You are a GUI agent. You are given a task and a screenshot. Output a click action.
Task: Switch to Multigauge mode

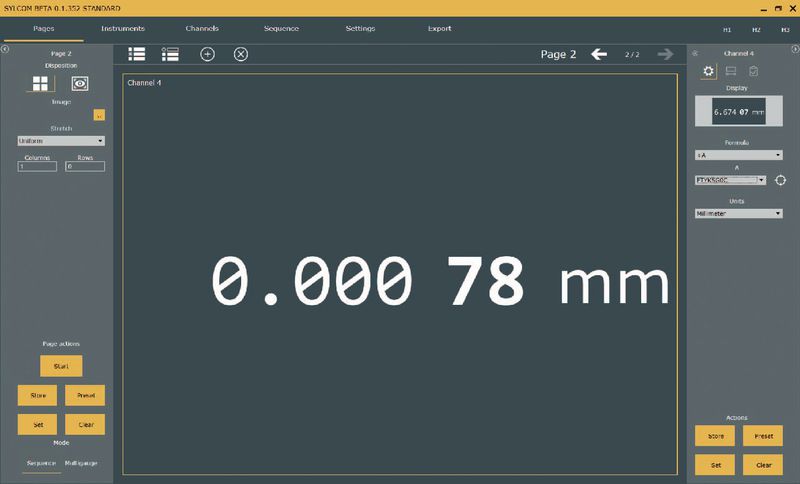(83, 464)
